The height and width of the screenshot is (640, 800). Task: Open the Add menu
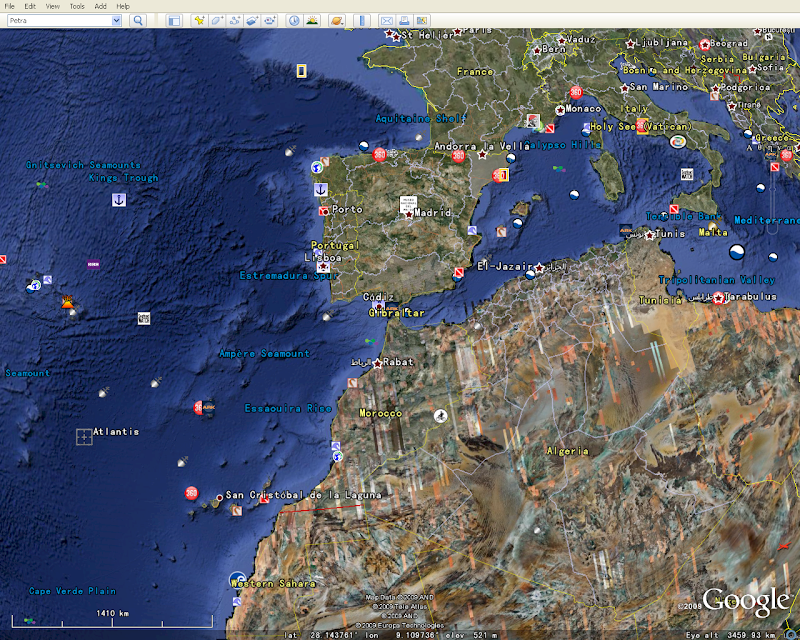[100, 6]
